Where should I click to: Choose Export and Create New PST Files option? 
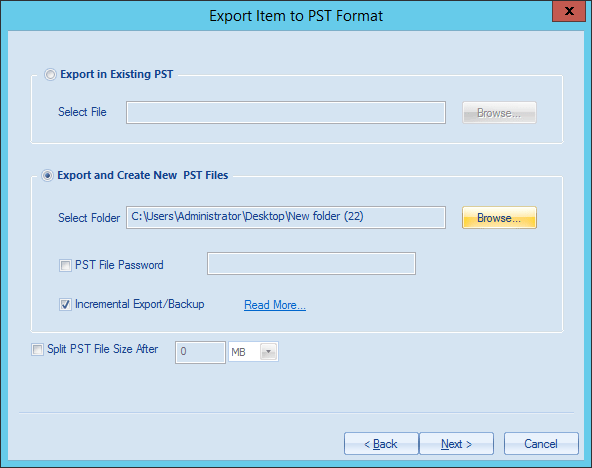click(x=47, y=176)
